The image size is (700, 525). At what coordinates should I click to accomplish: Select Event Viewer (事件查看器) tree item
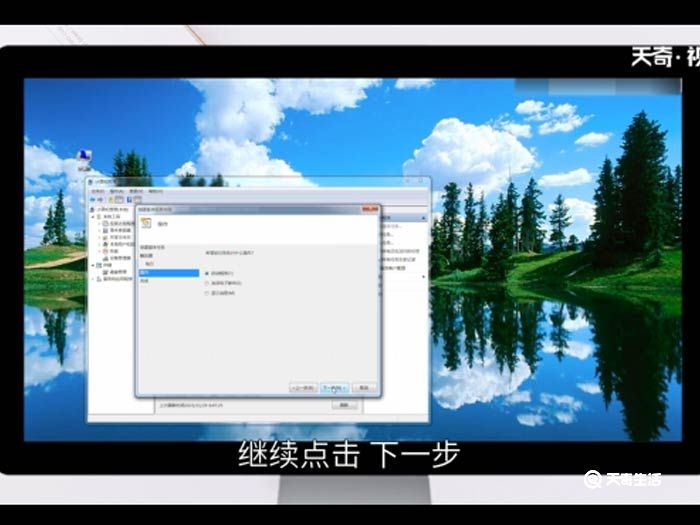point(117,230)
